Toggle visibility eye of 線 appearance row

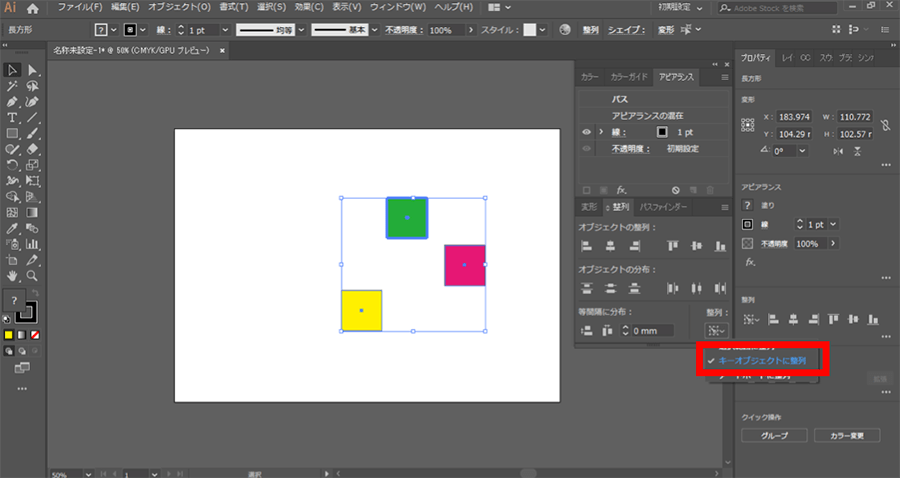586,132
